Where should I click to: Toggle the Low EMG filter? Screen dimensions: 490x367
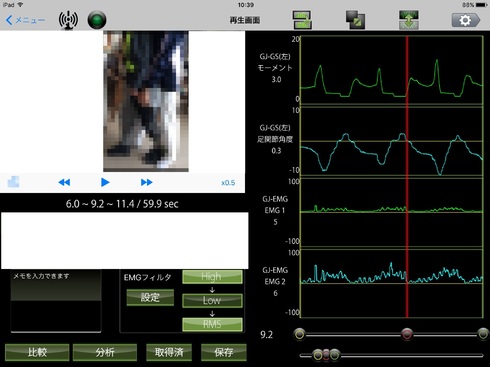point(212,300)
